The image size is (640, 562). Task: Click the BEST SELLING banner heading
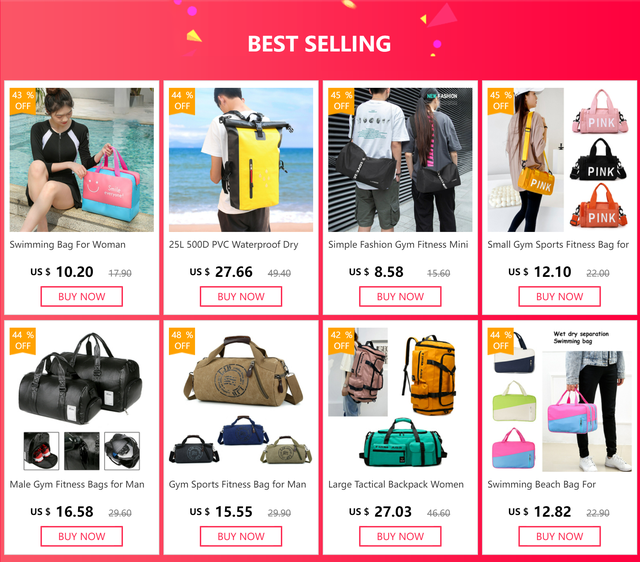[319, 44]
